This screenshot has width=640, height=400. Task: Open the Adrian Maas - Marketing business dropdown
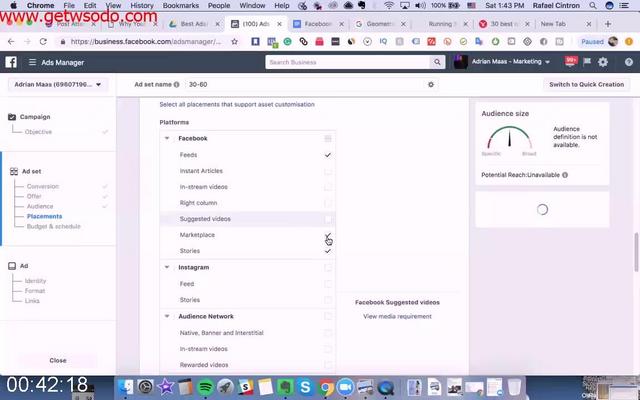coord(511,62)
